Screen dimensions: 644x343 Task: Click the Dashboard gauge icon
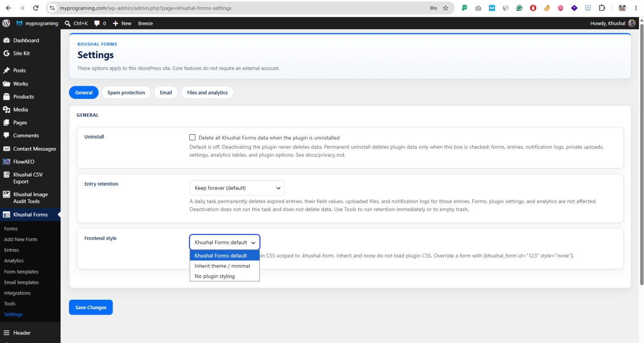6,40
